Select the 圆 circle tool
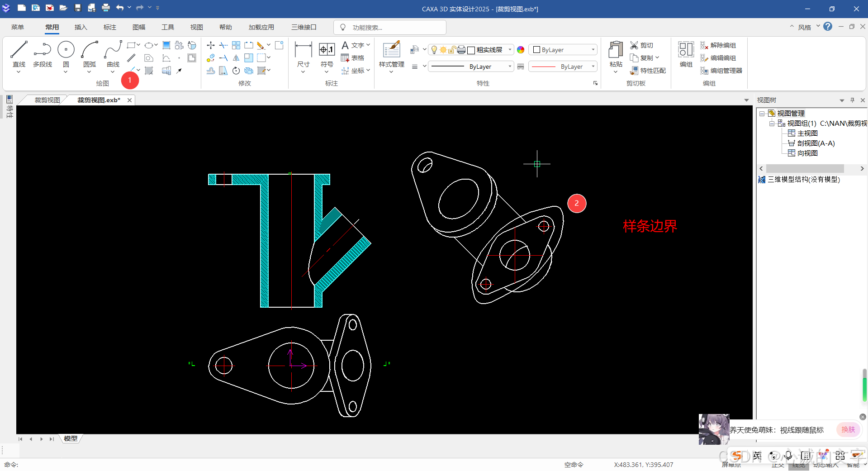This screenshot has height=471, width=868. coord(66,54)
